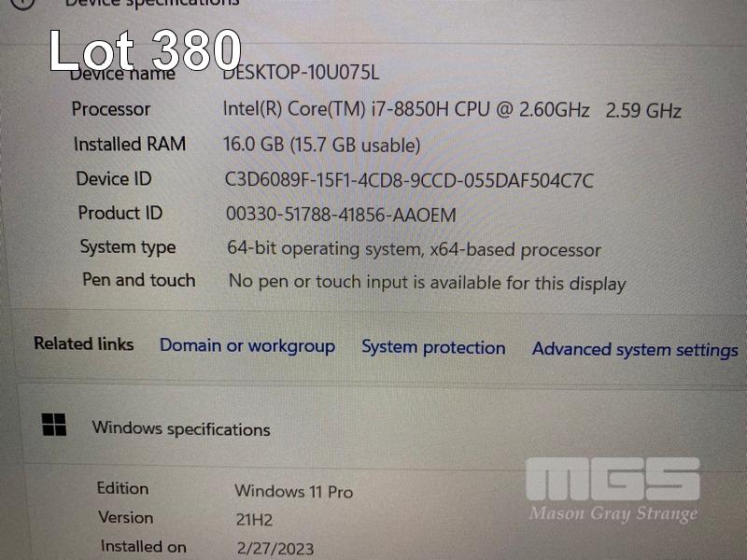
Task: Open Advanced system settings link
Action: point(635,349)
